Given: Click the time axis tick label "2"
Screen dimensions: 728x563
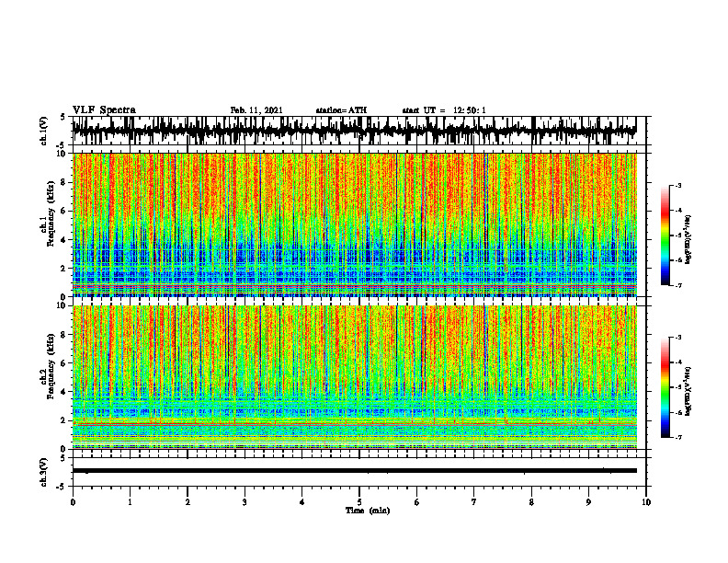Looking at the screenshot, I should 188,502.
